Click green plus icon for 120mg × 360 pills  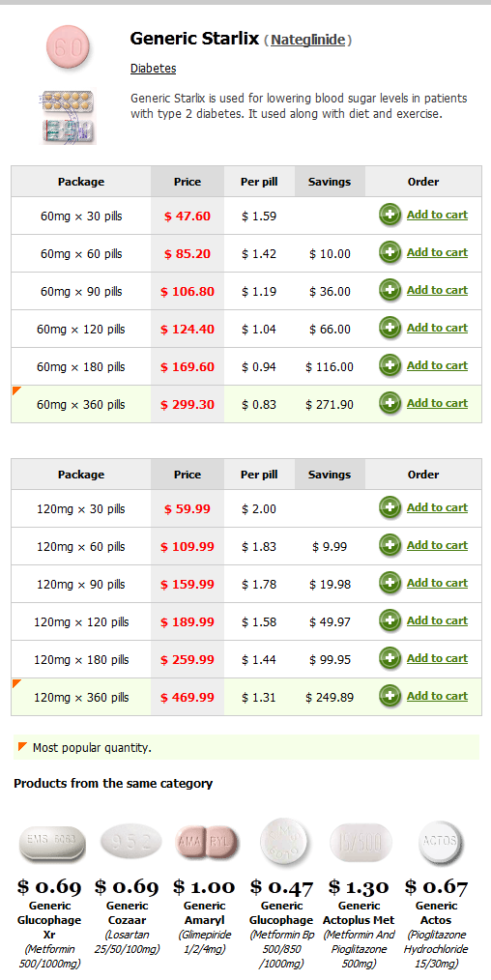(390, 696)
